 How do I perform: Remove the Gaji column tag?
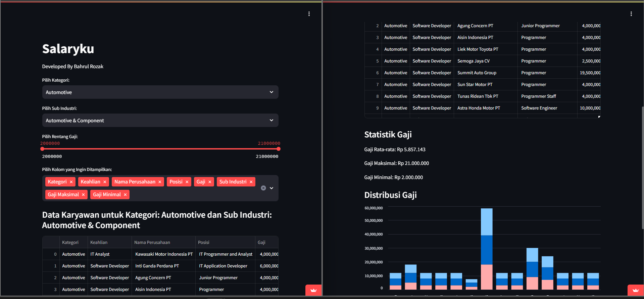(210, 182)
